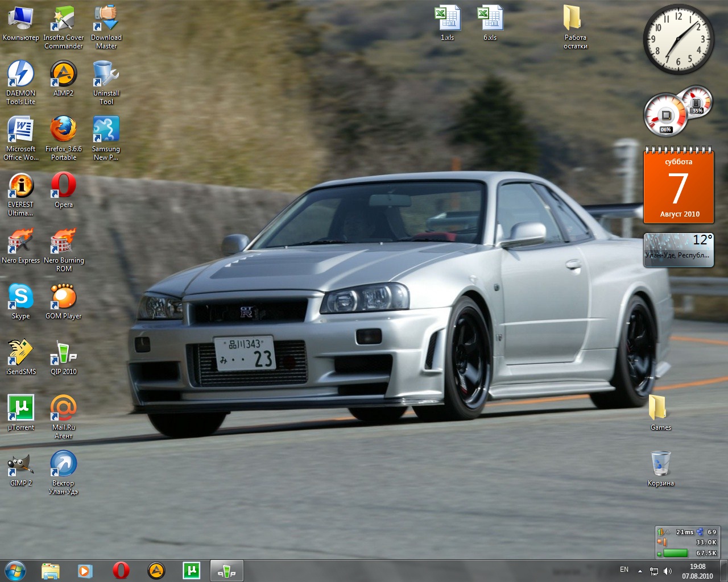Open the DAEMON Tools Lite desktop icon
The width and height of the screenshot is (728, 582).
21,74
